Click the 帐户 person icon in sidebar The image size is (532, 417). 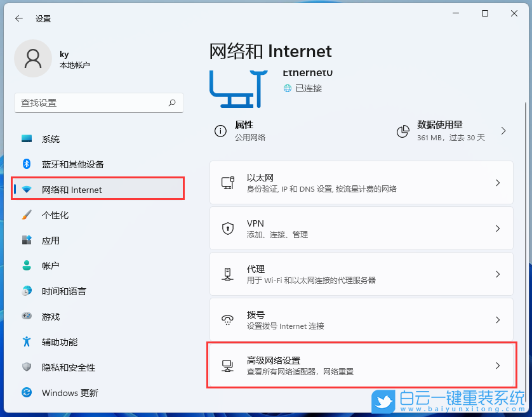pyautogui.click(x=26, y=265)
